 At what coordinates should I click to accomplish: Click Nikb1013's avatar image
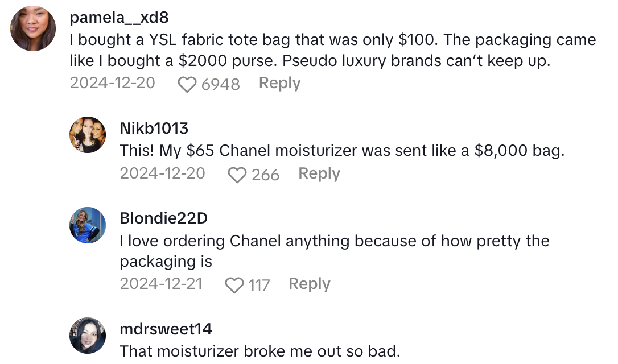click(88, 135)
